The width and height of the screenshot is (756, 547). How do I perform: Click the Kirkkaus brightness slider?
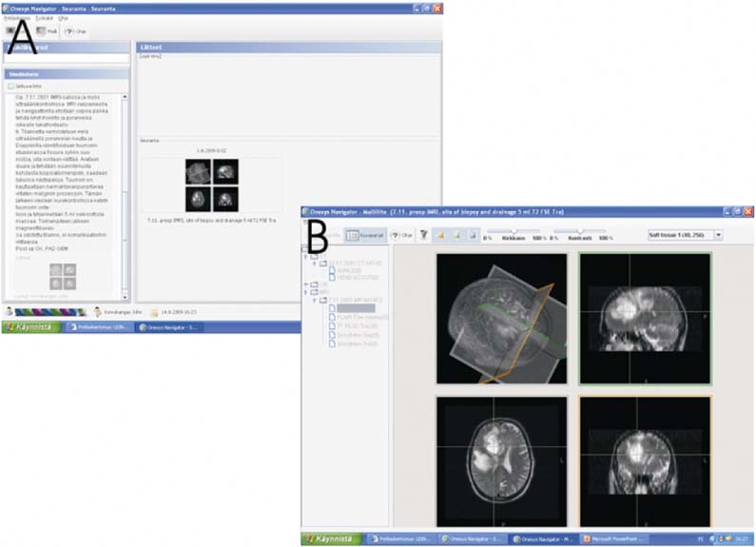pos(514,230)
